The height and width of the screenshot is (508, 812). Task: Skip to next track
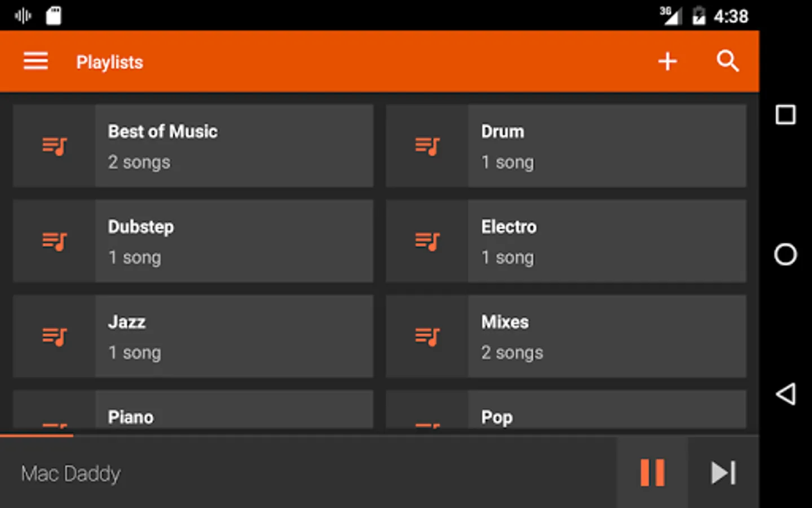(x=723, y=473)
